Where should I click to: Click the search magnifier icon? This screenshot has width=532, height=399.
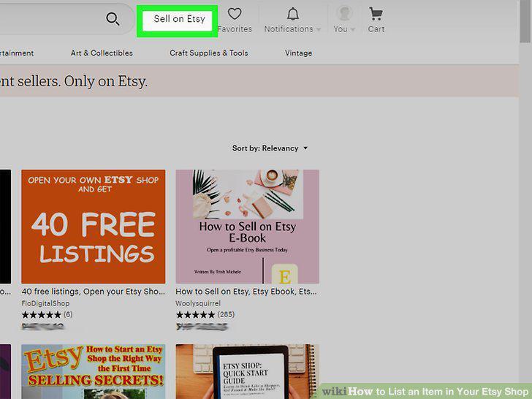[113, 19]
